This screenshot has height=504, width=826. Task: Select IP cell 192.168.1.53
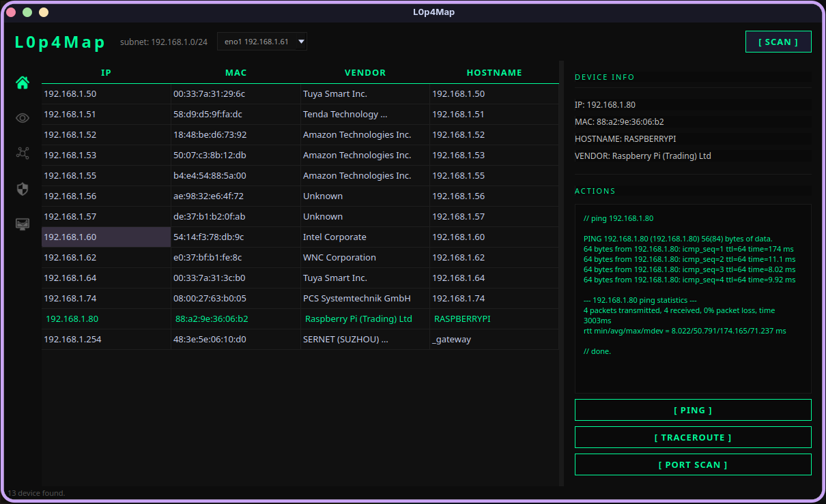click(x=106, y=155)
